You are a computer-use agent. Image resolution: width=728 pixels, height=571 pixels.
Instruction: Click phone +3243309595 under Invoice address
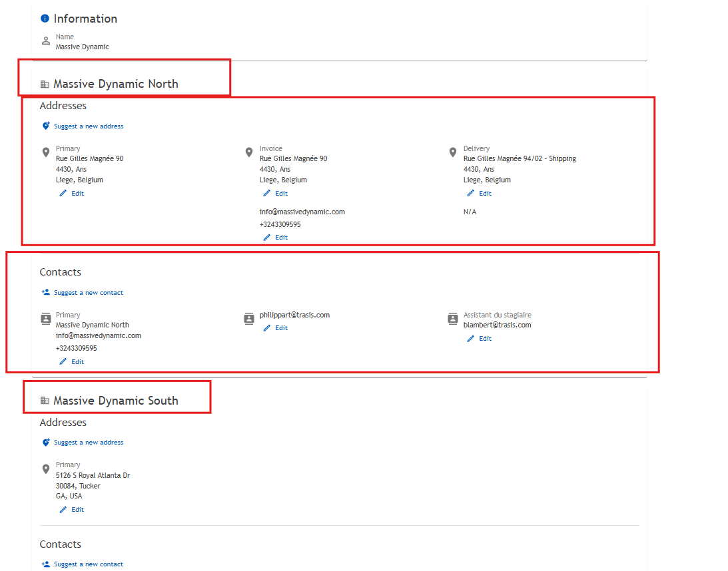coord(280,224)
